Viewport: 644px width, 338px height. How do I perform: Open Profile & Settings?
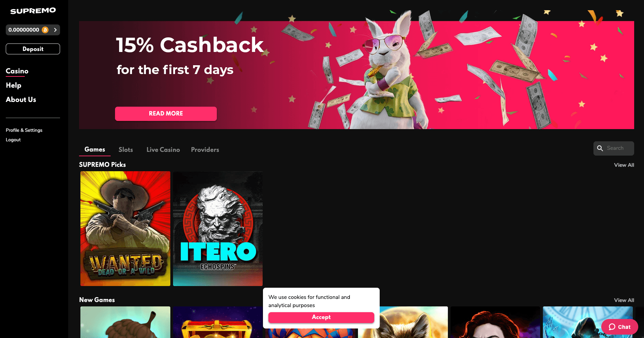24,130
